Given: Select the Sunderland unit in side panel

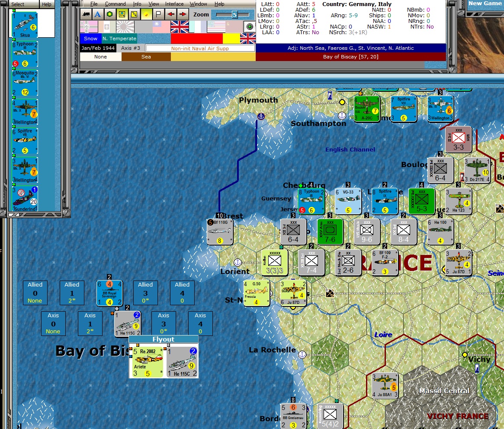Looking at the screenshot, I should (x=25, y=199).
